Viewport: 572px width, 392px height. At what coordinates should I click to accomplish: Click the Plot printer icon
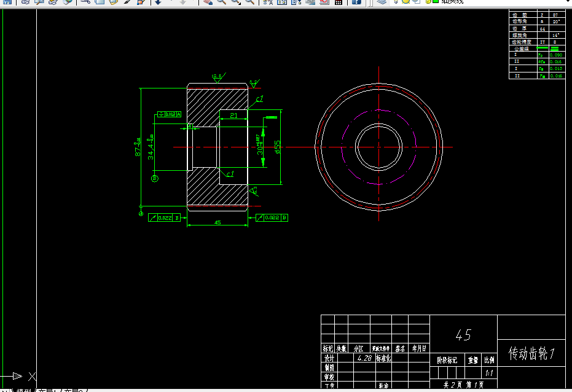click(26, 2)
